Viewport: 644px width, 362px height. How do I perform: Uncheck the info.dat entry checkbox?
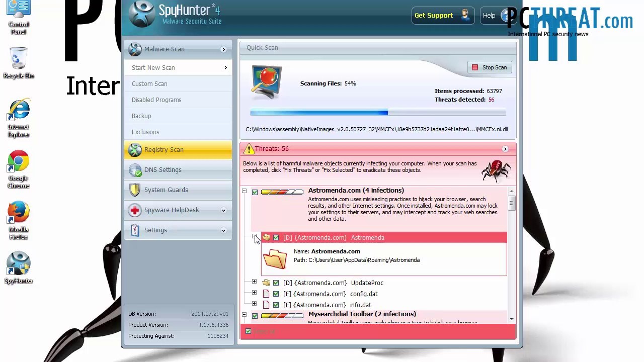pyautogui.click(x=276, y=305)
